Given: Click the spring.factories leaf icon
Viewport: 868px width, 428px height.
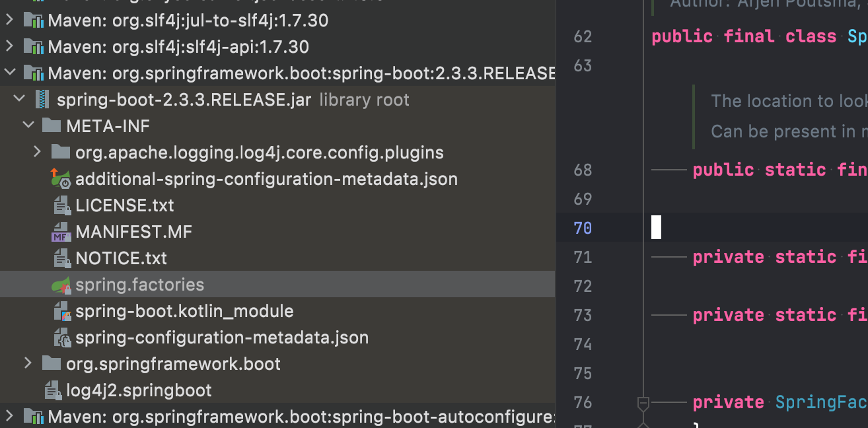Looking at the screenshot, I should (61, 285).
